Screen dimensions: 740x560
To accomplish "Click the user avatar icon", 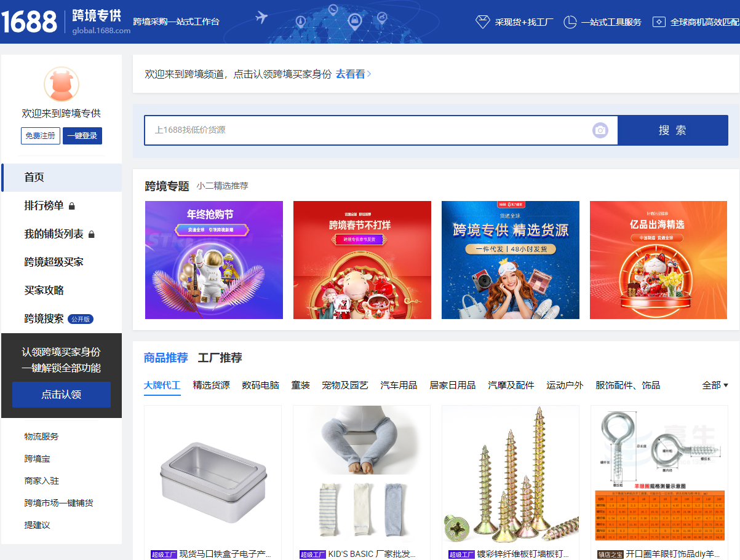I will click(62, 84).
